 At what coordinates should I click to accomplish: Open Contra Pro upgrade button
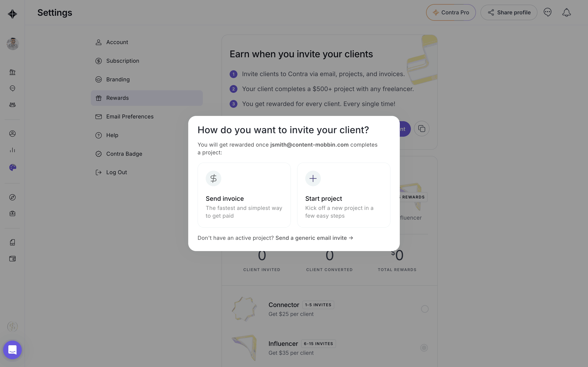451,12
